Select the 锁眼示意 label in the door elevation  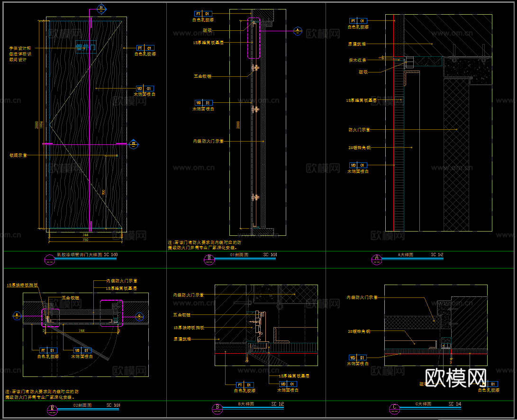pyautogui.click(x=18, y=155)
